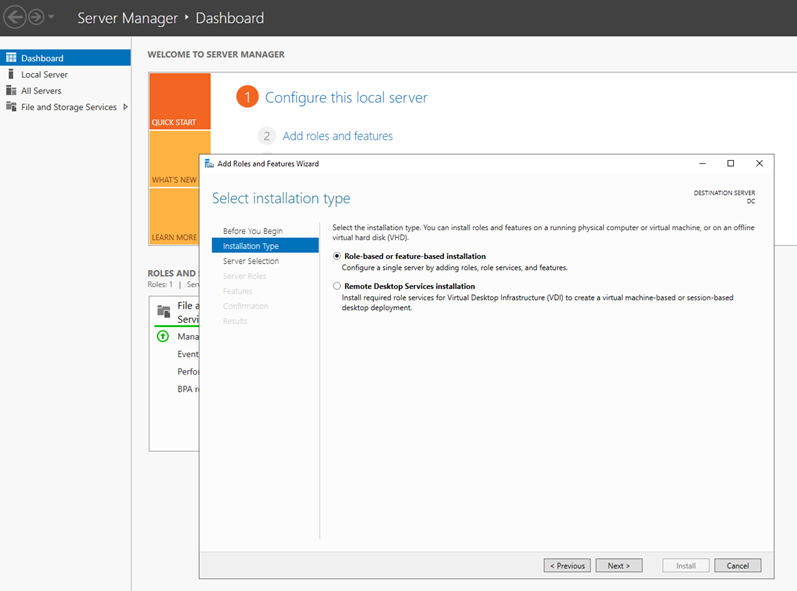
Task: Select Role-based or feature-based installation option
Action: tap(337, 256)
